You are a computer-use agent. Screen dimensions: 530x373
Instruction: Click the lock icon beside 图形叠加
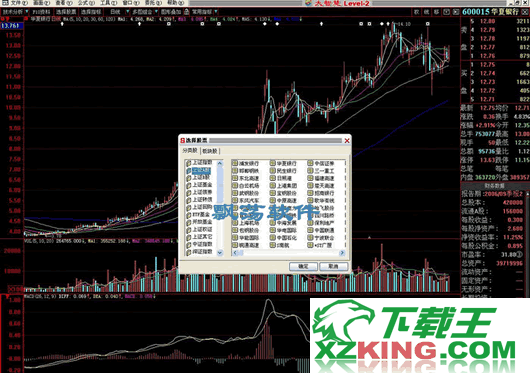(x=186, y=12)
